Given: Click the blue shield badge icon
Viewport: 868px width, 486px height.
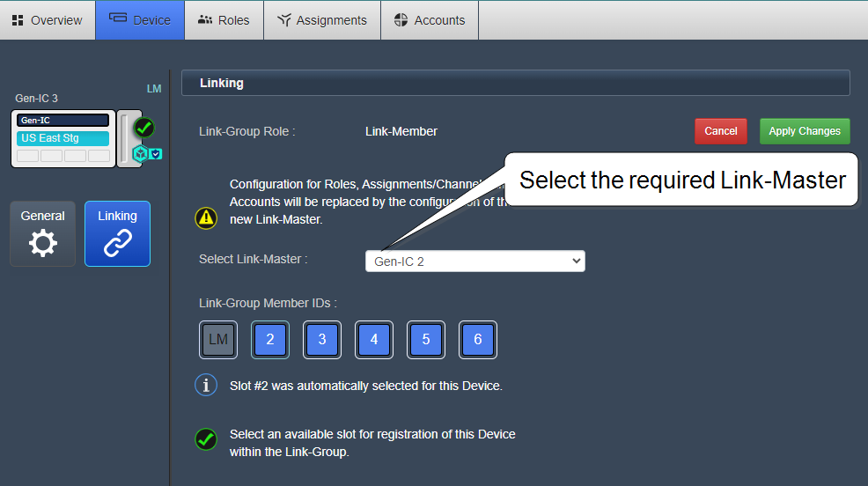Looking at the screenshot, I should 155,154.
